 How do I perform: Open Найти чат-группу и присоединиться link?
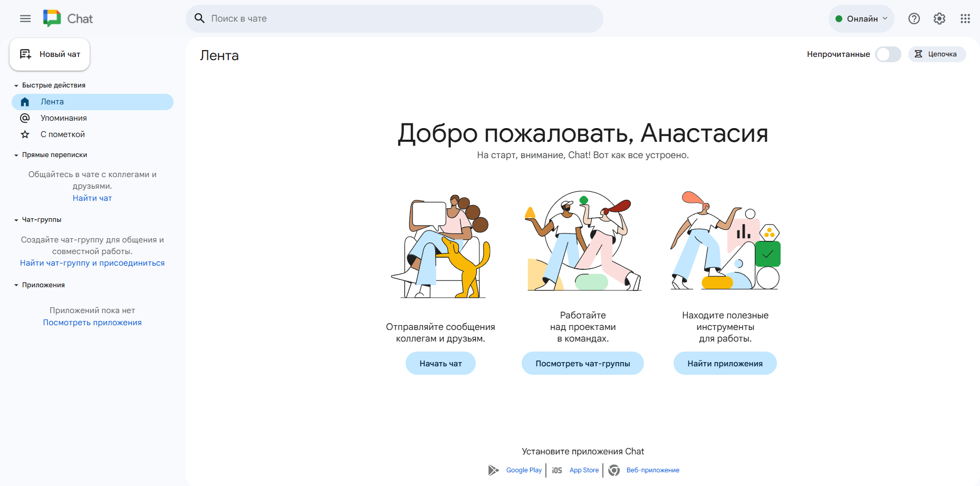tap(92, 263)
